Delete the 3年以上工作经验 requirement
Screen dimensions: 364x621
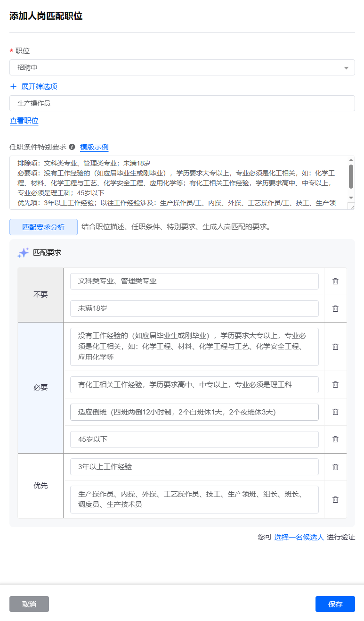coord(335,467)
